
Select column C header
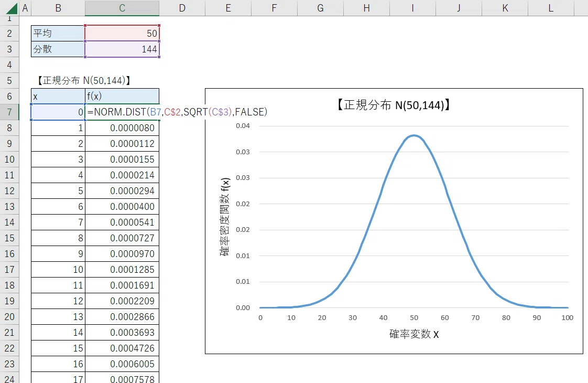(x=122, y=8)
